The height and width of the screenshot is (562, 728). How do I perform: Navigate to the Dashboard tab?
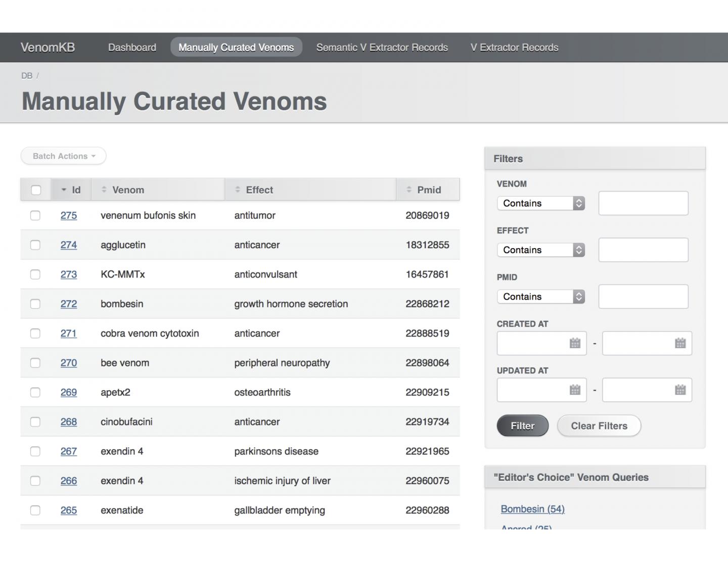pos(131,47)
